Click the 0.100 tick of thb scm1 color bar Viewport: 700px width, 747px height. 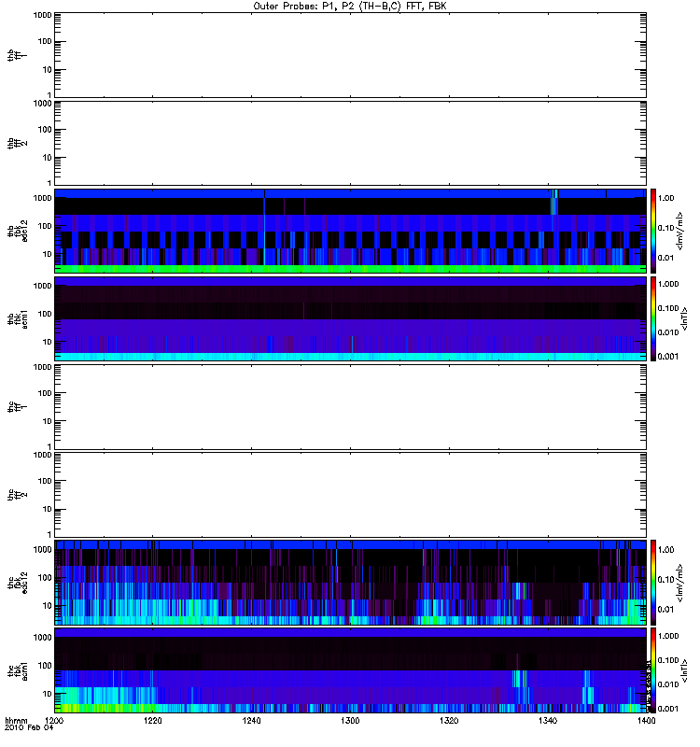coord(668,308)
